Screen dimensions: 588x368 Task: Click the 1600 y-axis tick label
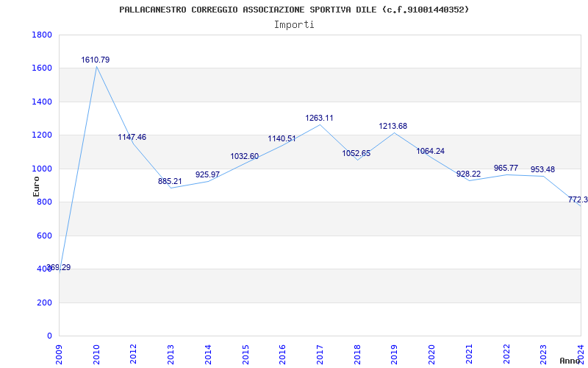[x=42, y=68]
